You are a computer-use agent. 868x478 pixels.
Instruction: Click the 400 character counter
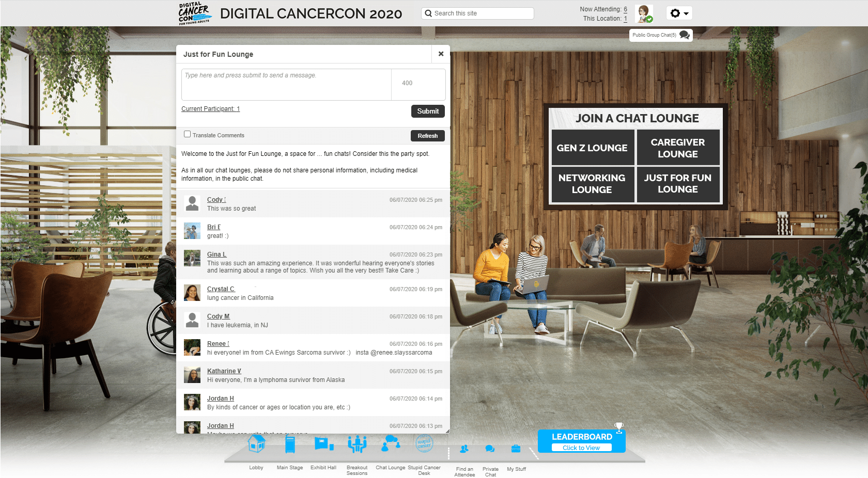click(x=407, y=83)
